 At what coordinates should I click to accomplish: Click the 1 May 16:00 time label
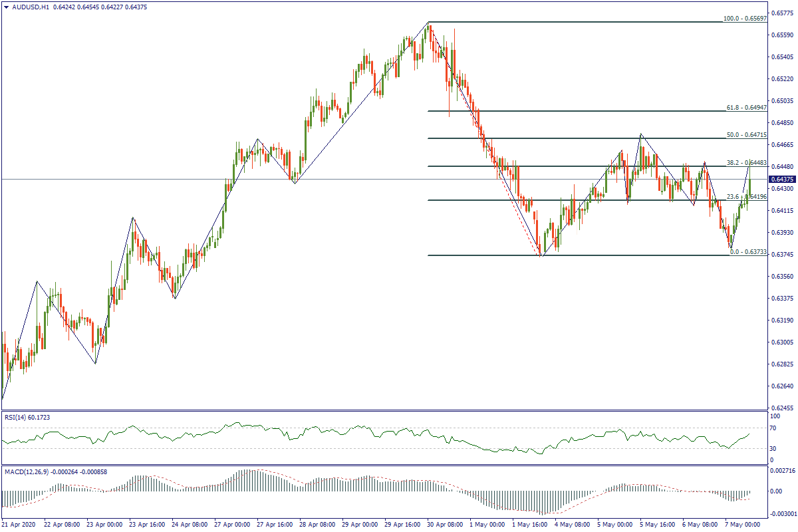pyautogui.click(x=531, y=525)
